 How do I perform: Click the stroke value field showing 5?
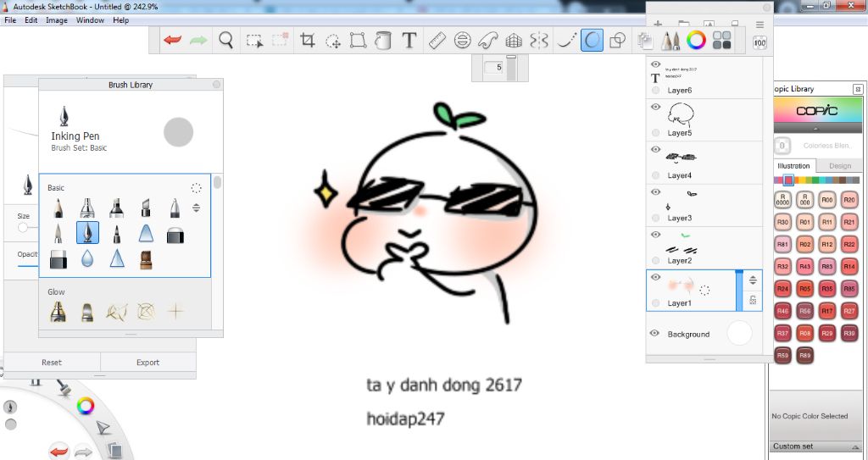point(494,68)
